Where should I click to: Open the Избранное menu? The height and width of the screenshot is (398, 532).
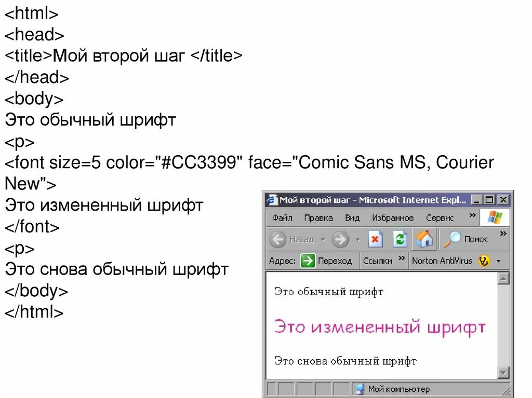393,217
